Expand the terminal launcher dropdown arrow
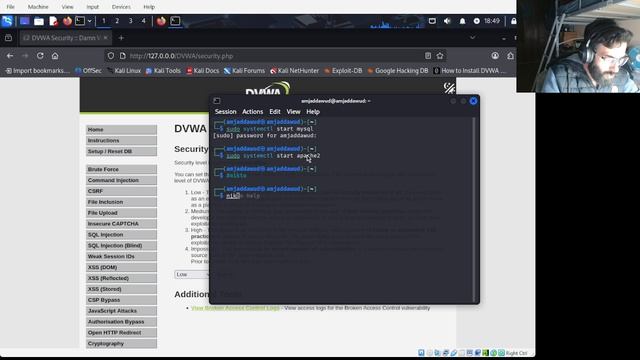Image resolution: width=640 pixels, height=360 pixels. (x=89, y=21)
